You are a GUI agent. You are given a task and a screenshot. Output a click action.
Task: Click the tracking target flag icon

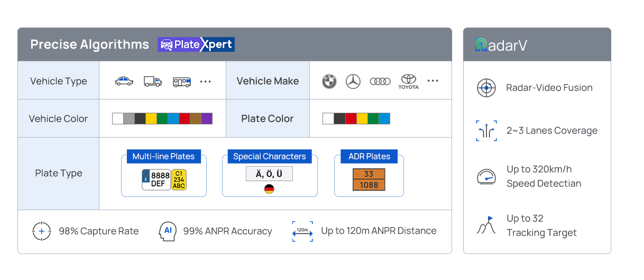click(486, 225)
